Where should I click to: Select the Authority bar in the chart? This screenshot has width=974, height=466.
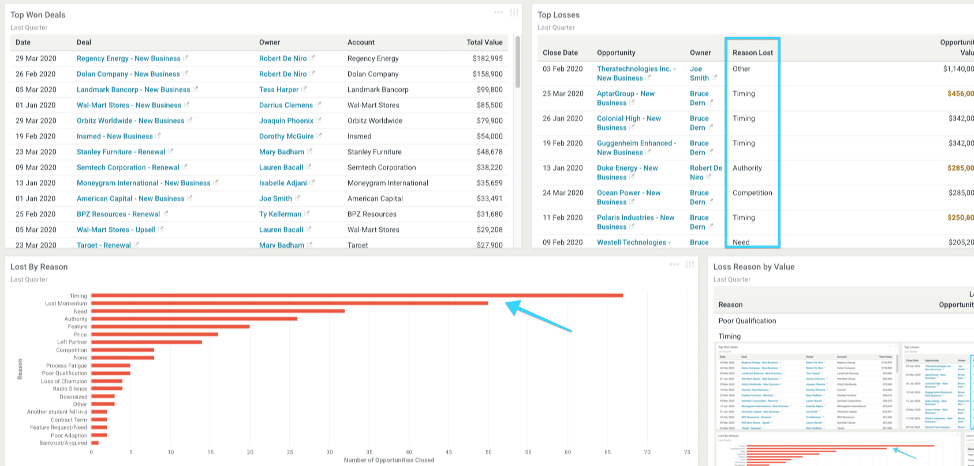click(x=194, y=319)
